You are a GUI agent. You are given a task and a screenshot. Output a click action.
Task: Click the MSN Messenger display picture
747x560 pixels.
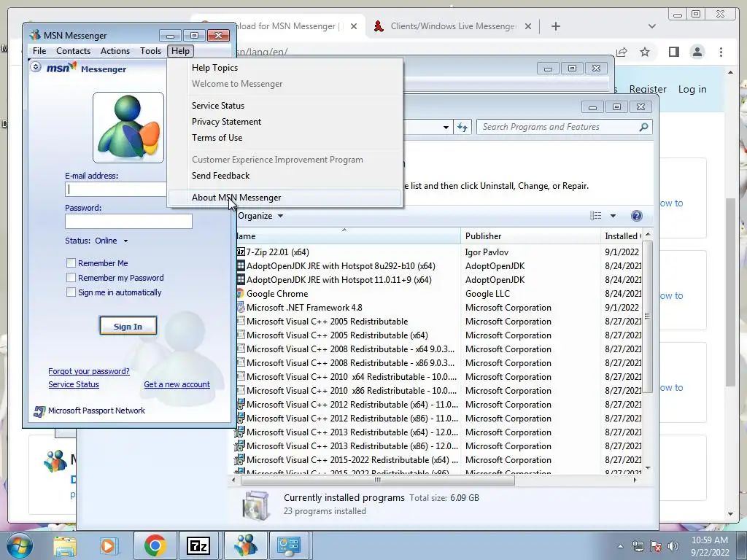pos(128,128)
